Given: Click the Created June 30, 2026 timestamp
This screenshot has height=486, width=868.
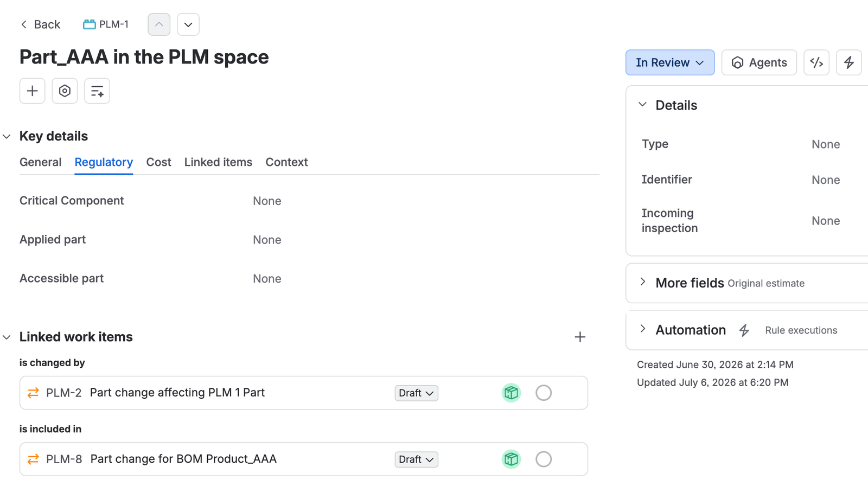Looking at the screenshot, I should click(x=715, y=365).
